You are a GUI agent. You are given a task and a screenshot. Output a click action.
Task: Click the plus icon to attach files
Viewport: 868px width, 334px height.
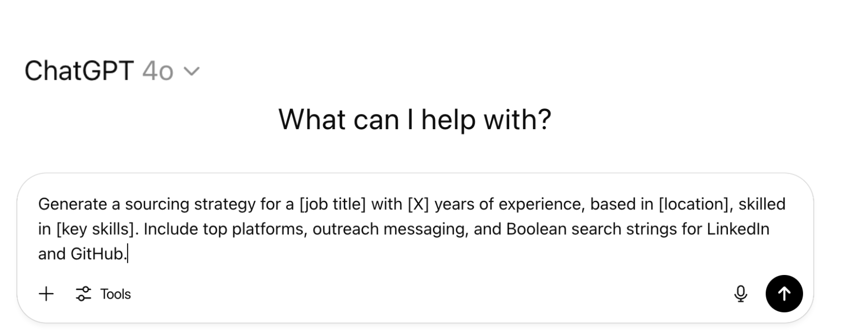pyautogui.click(x=46, y=294)
